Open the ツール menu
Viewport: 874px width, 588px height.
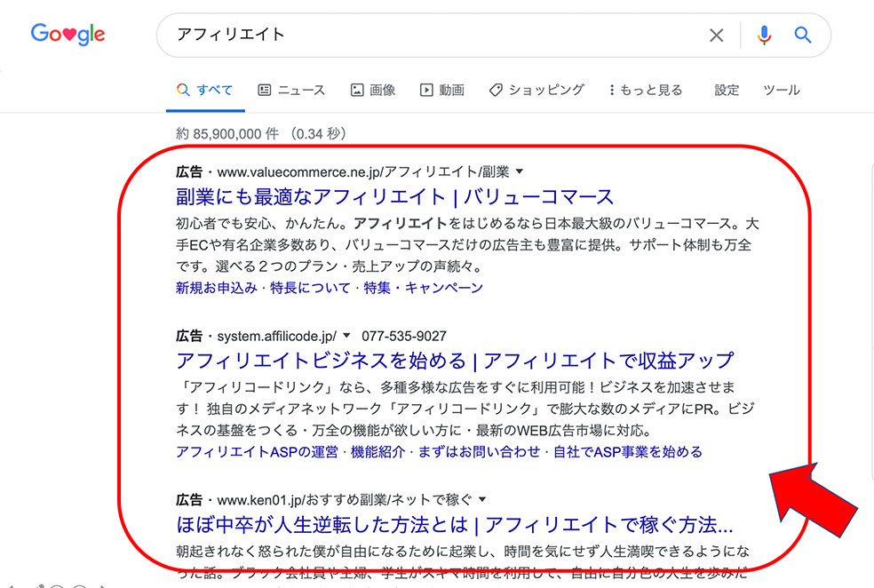[782, 90]
